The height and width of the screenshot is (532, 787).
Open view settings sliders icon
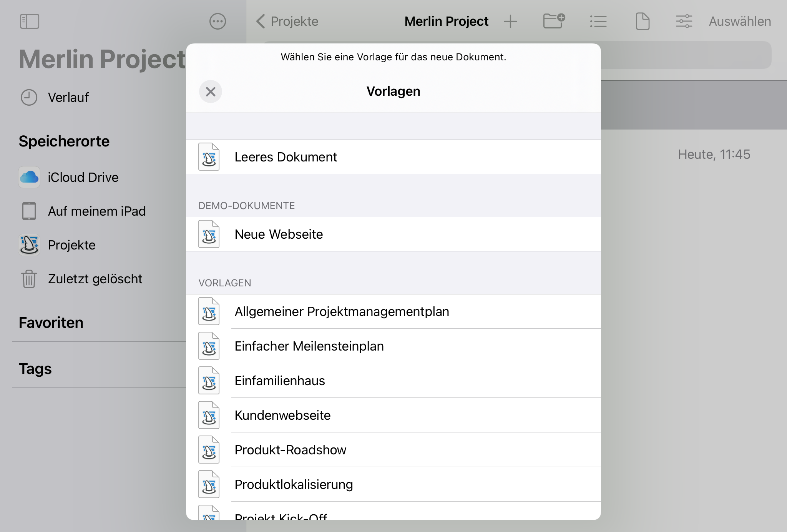coord(684,21)
